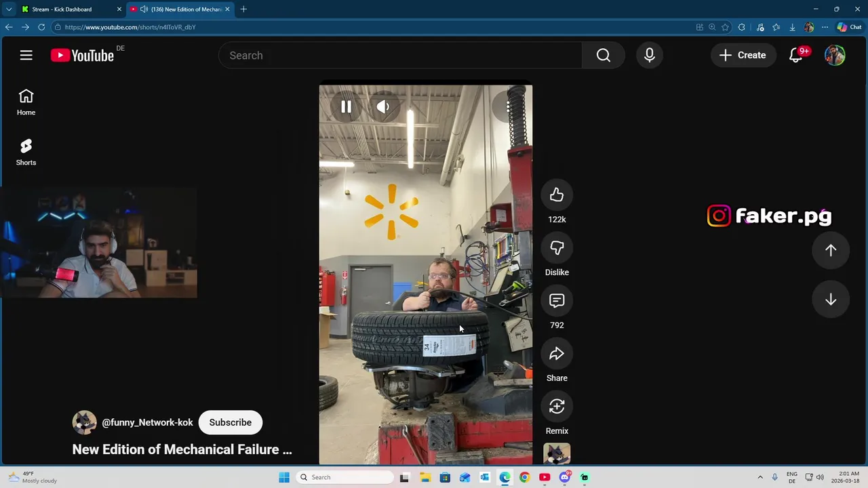Image resolution: width=868 pixels, height=488 pixels.
Task: Like the Short with 122k likes
Action: pyautogui.click(x=557, y=195)
